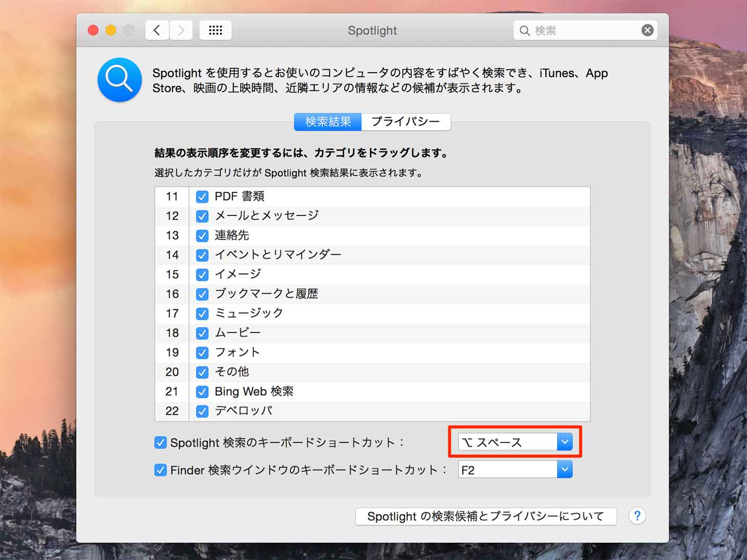Toggle the フォント checkbox
Image resolution: width=747 pixels, height=560 pixels.
[x=202, y=352]
